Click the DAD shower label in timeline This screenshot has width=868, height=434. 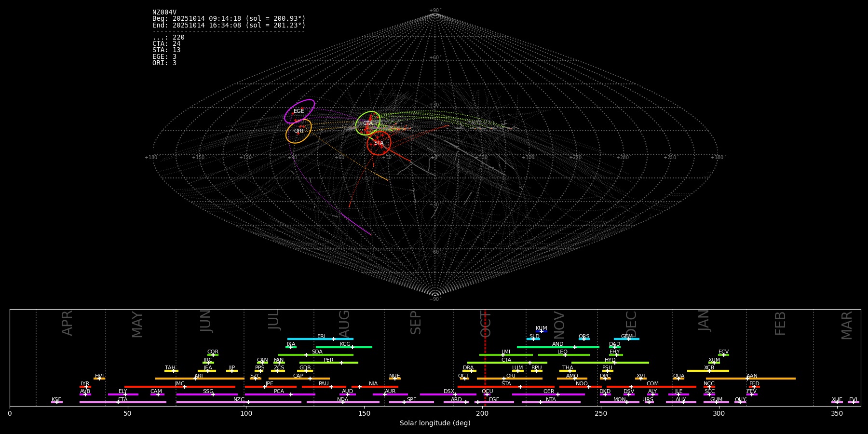[614, 344]
